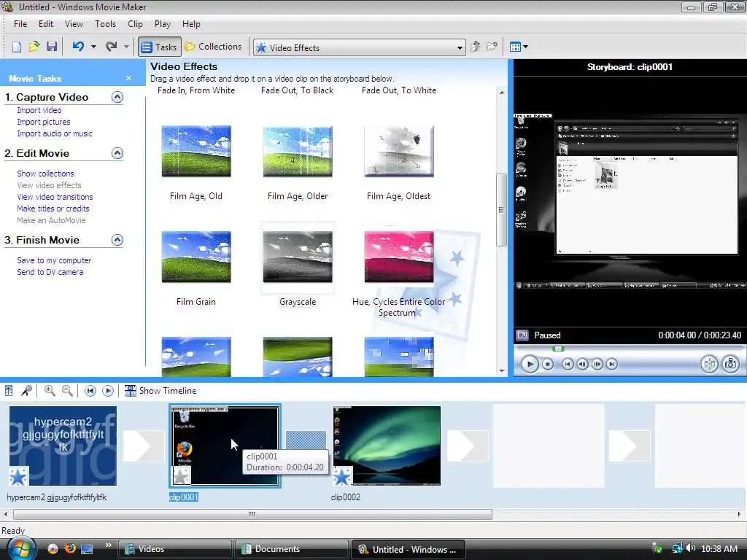The height and width of the screenshot is (560, 747).
Task: Undo the last action
Action: pos(78,47)
